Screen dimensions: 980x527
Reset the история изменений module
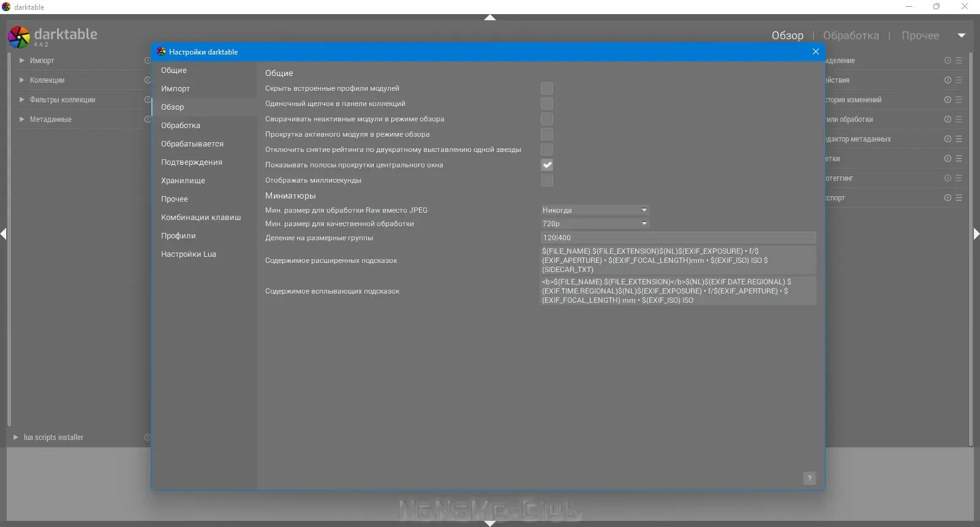click(x=948, y=100)
